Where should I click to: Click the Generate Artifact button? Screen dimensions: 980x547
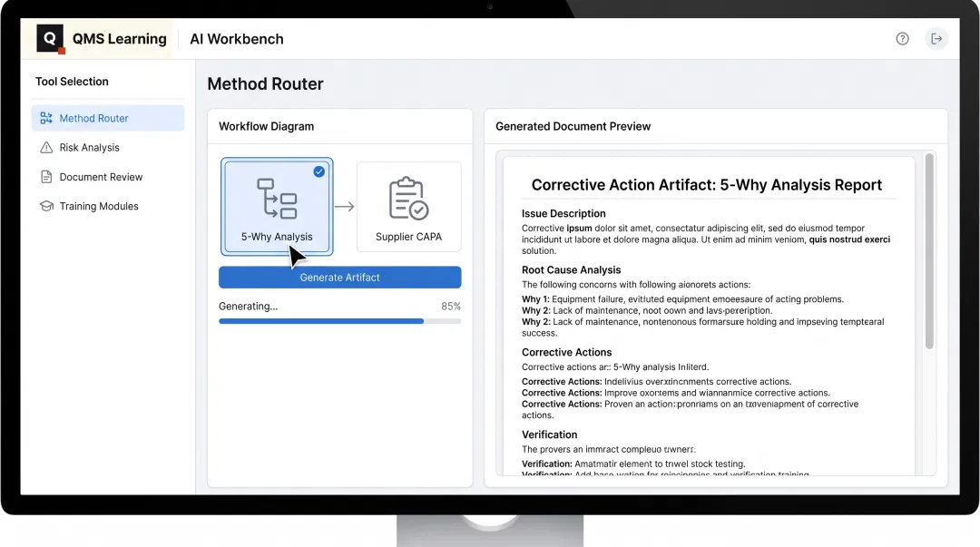click(340, 278)
